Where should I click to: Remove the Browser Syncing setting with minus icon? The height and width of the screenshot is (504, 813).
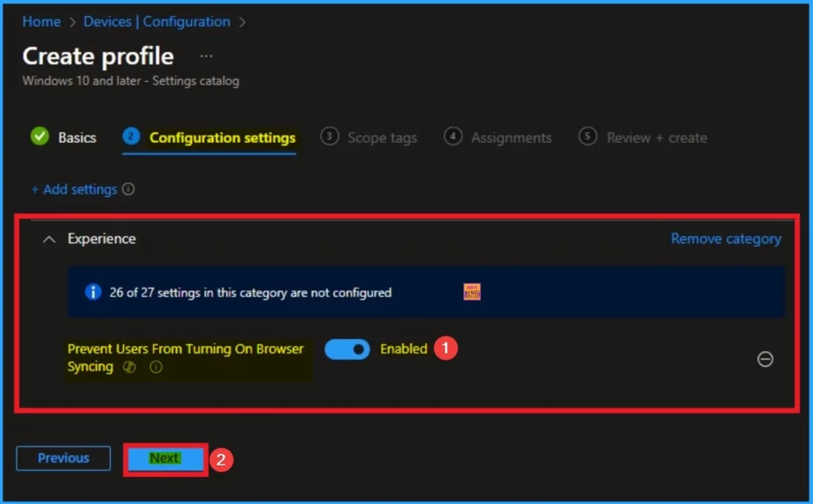pos(765,359)
